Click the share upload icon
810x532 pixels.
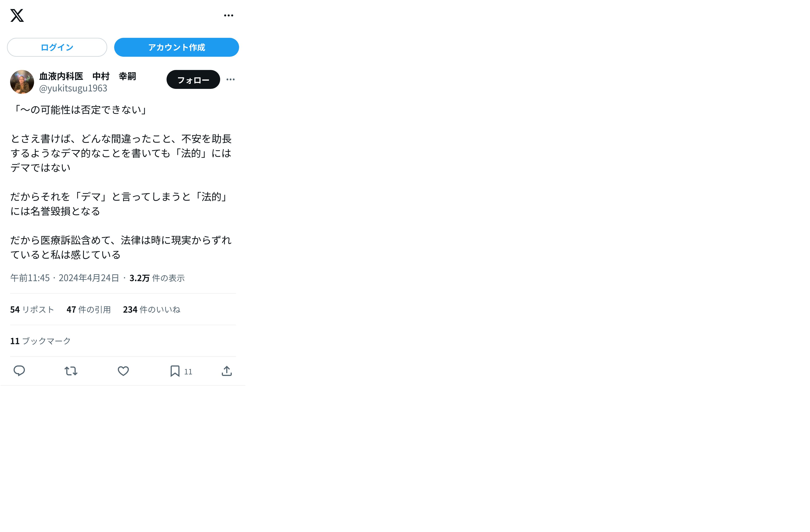click(x=227, y=371)
